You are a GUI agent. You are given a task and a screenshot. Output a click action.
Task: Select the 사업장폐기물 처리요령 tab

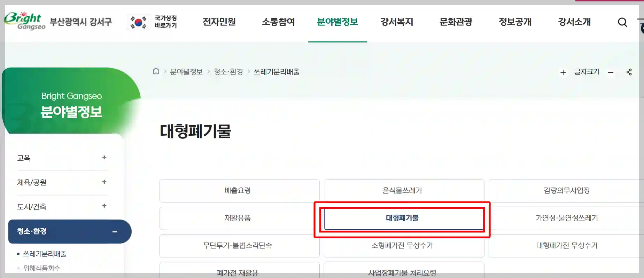click(404, 270)
